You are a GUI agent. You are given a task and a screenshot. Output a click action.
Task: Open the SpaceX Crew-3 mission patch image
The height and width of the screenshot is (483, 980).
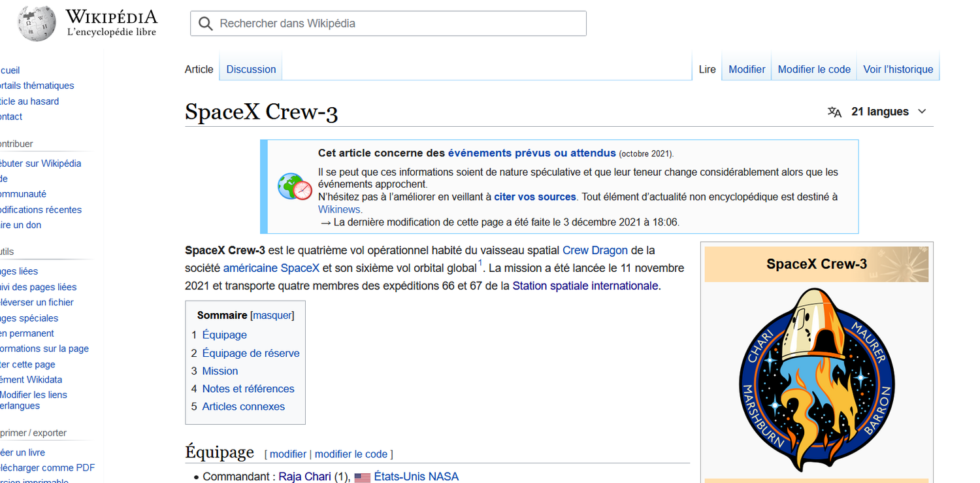point(817,380)
